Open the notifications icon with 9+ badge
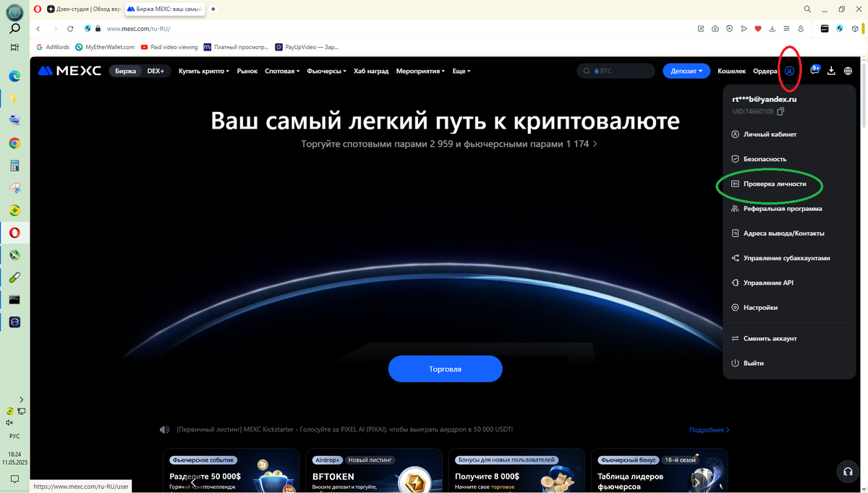 coord(815,70)
